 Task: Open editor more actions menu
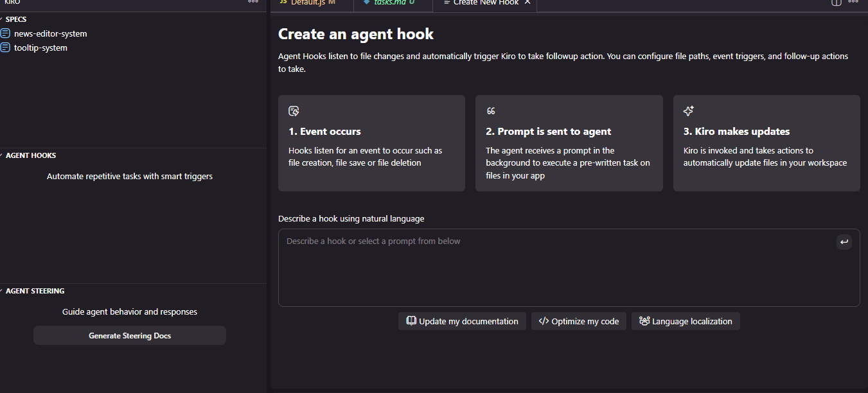point(853,2)
